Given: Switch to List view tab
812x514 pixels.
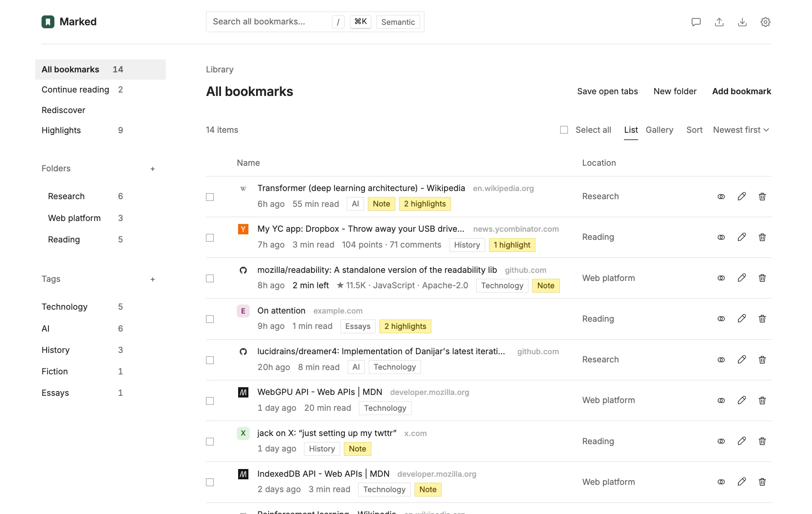Looking at the screenshot, I should click(631, 130).
